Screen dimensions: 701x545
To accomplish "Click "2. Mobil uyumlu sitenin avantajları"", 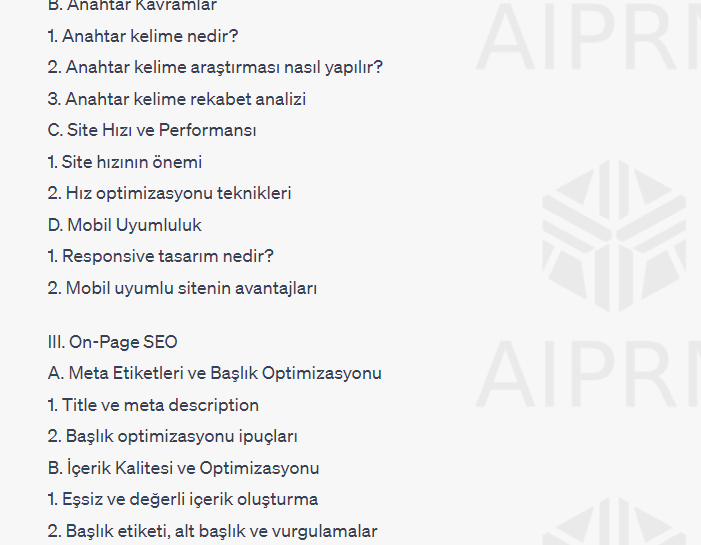I will coord(182,288).
